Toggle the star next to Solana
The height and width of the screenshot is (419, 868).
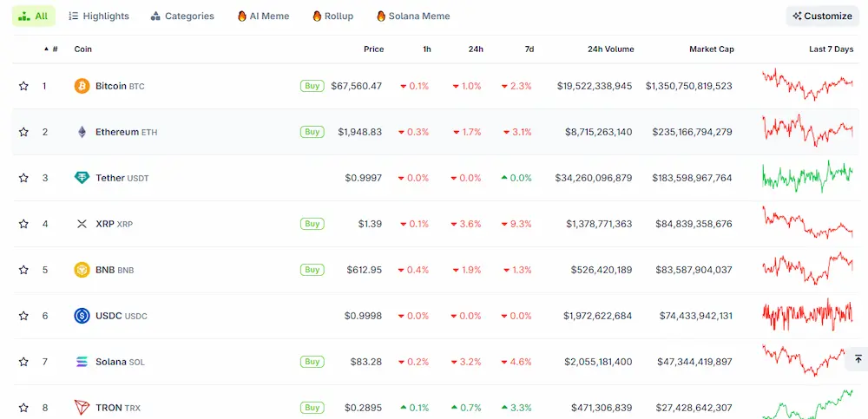click(x=23, y=362)
